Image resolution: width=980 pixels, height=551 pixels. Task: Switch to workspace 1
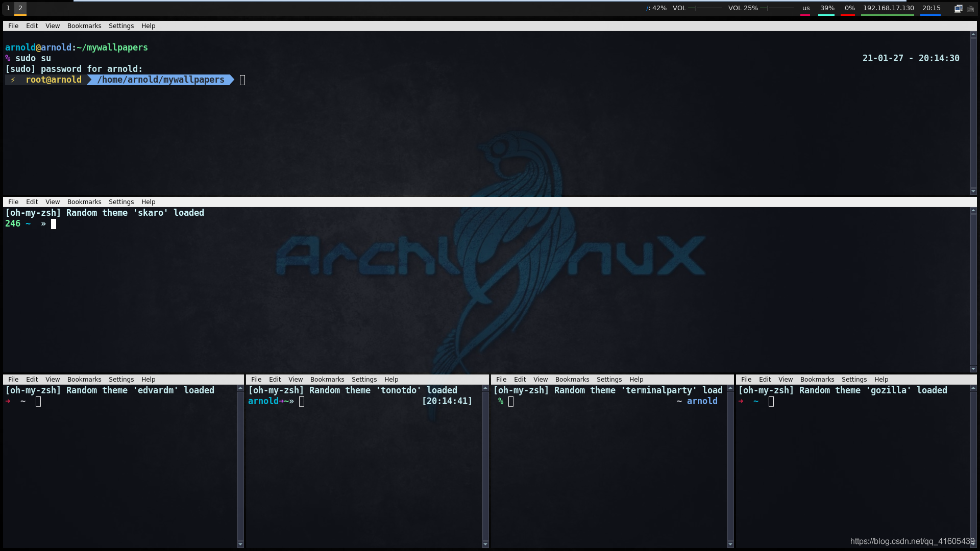[x=8, y=8]
